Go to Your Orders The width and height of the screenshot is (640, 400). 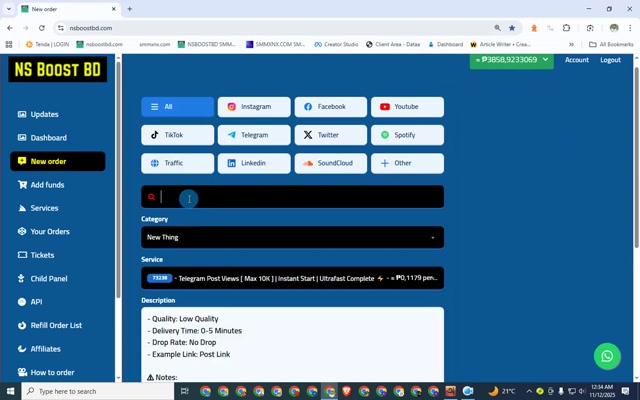(x=44, y=232)
